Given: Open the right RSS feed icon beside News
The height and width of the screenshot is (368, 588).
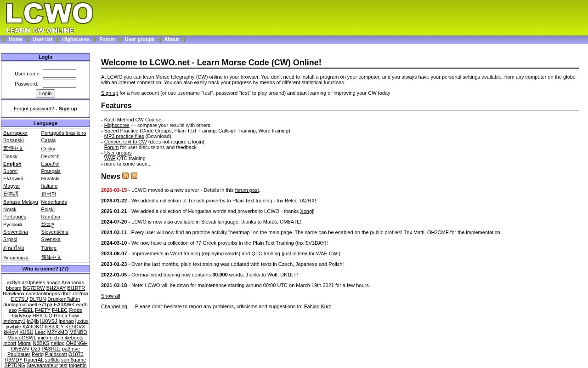Looking at the screenshot, I should coord(134,176).
